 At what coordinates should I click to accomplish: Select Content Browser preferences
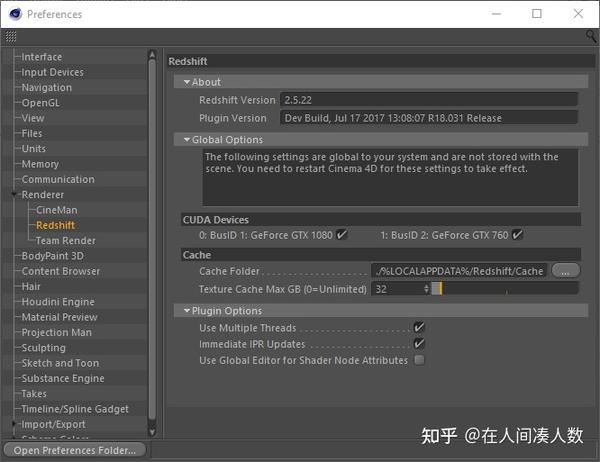(x=60, y=271)
